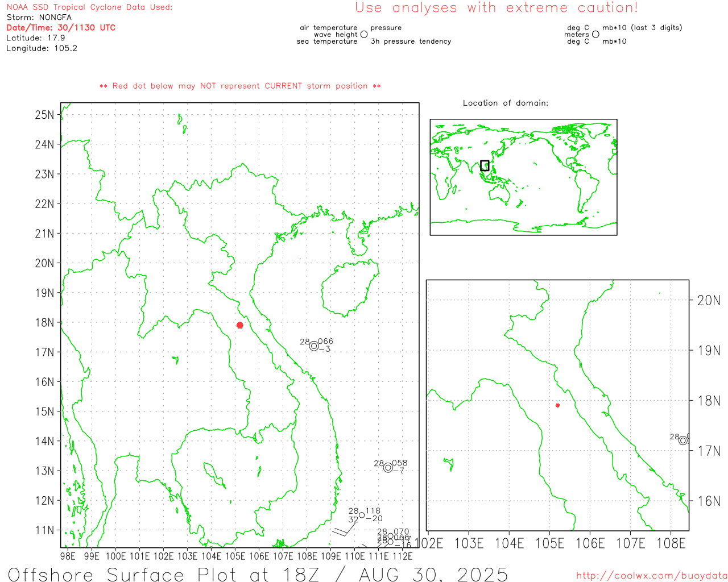
Task: Click the buoy station circle showing pressure 058
Action: (388, 467)
